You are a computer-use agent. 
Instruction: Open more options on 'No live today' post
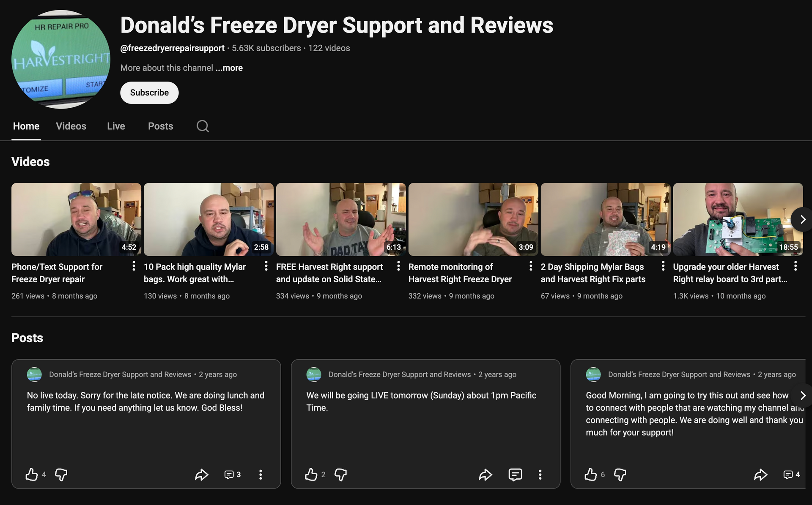coord(261,475)
